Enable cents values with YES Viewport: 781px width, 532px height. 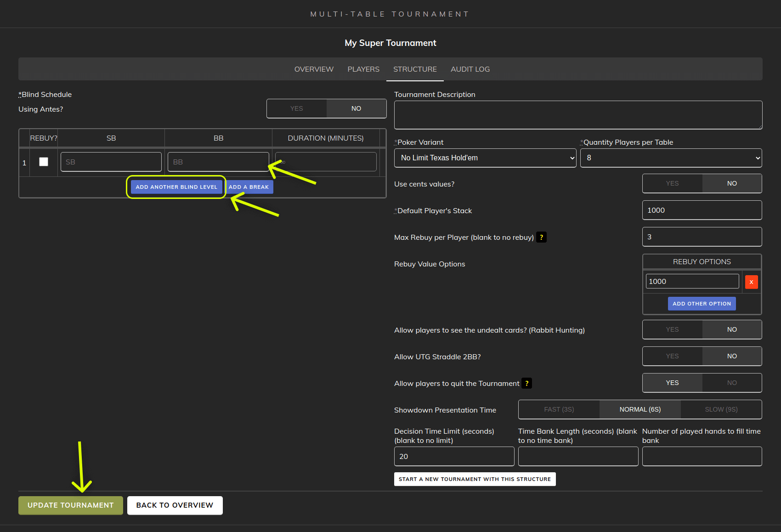click(672, 183)
